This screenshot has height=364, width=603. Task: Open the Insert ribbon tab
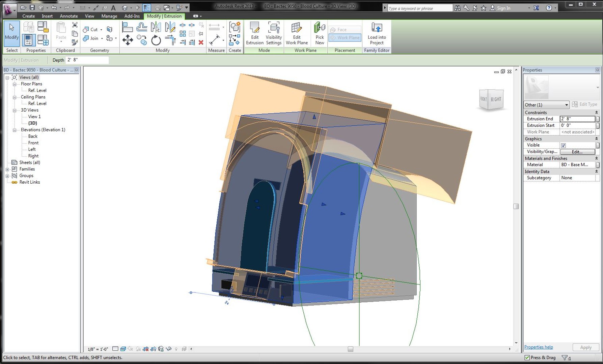pos(47,16)
